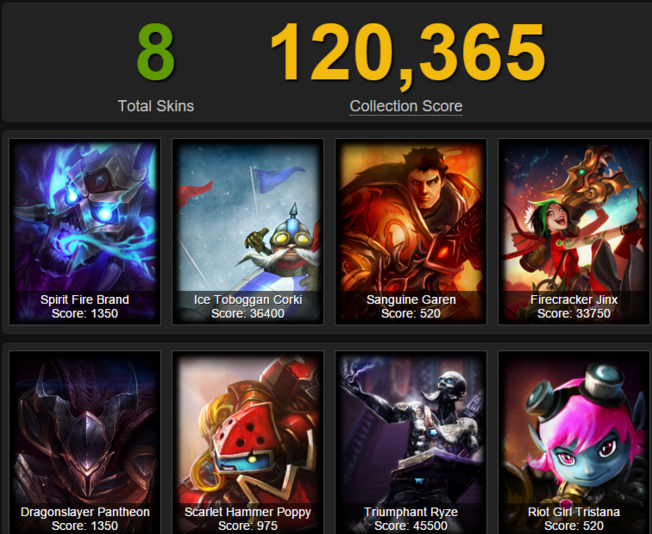Image resolution: width=652 pixels, height=534 pixels.
Task: Click the Triumphant Ryze score 45500 text
Action: (411, 526)
